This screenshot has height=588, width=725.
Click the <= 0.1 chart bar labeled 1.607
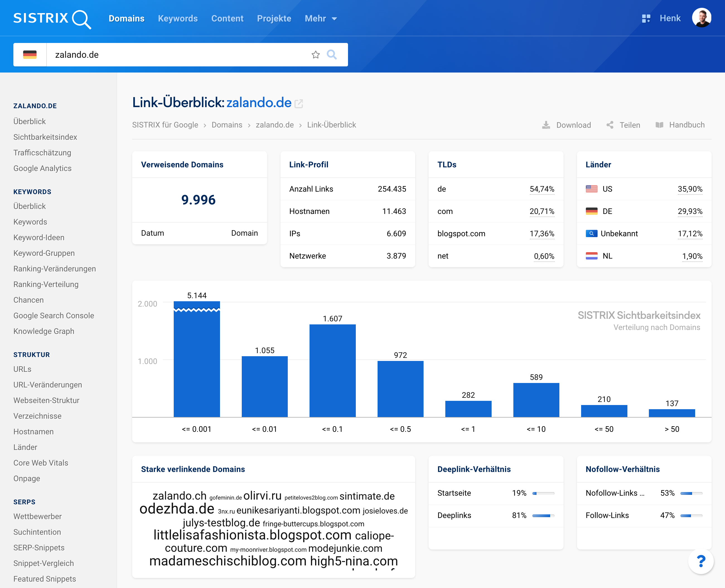tap(333, 371)
